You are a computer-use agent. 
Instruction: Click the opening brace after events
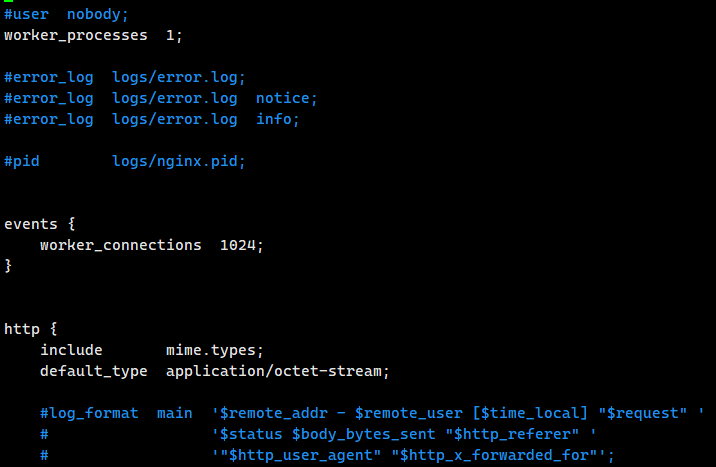click(x=71, y=224)
